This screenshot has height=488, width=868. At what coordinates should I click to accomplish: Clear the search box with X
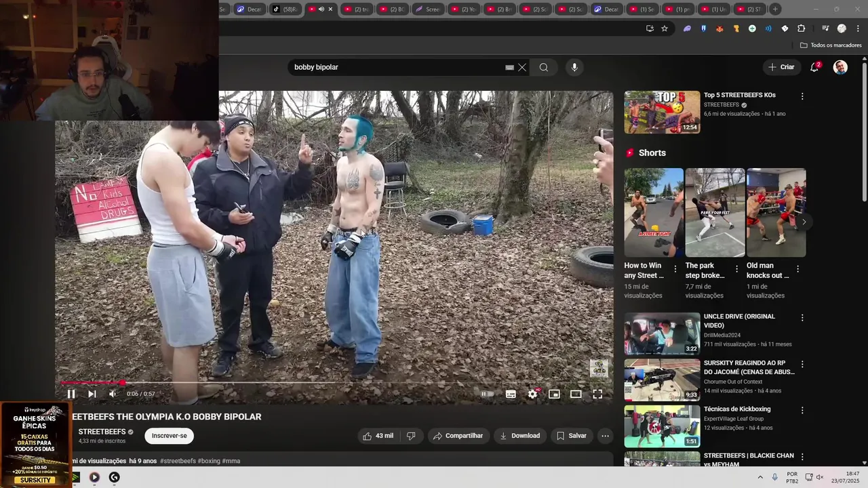pos(522,67)
